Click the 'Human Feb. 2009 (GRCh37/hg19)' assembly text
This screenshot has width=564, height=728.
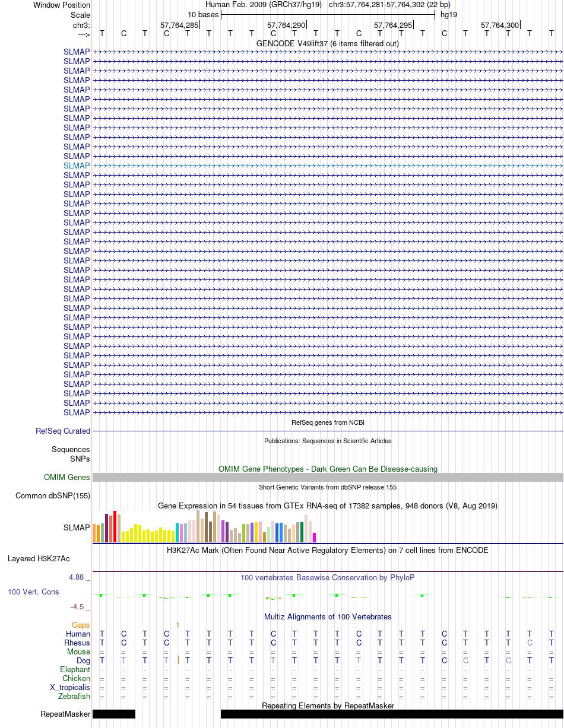[x=264, y=5]
